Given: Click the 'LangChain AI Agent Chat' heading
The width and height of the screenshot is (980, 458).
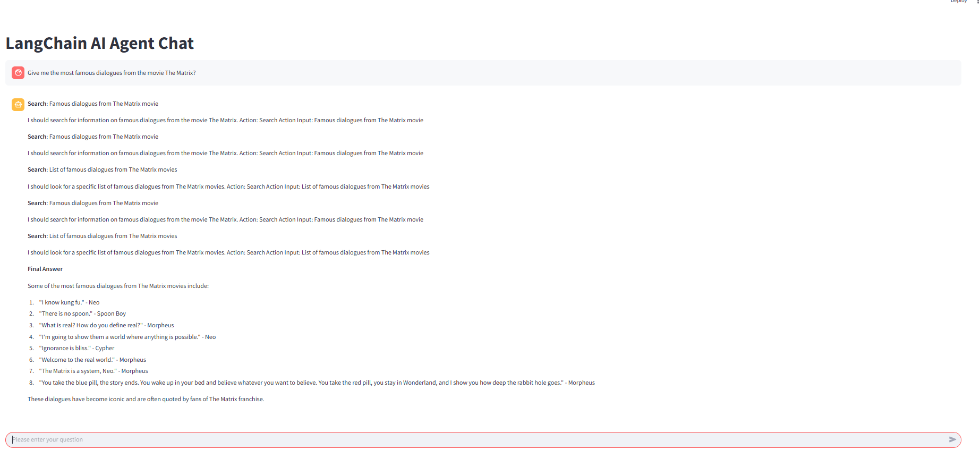Looking at the screenshot, I should click(x=100, y=43).
